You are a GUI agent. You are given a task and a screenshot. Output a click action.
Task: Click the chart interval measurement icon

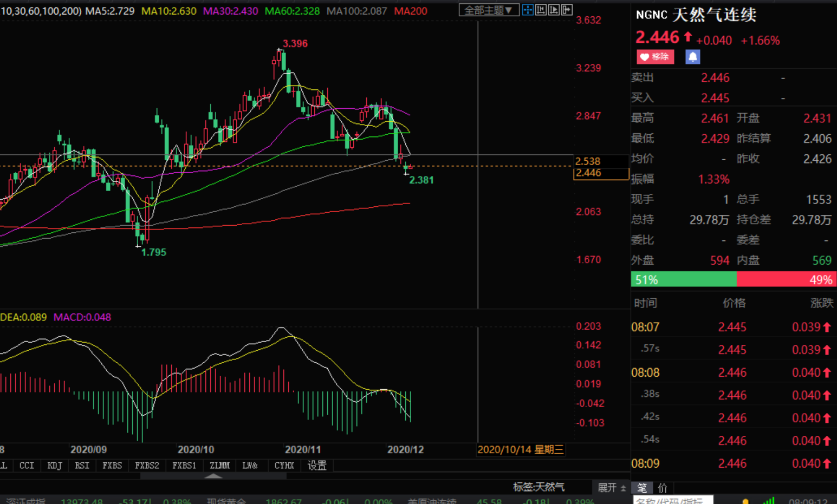(x=541, y=10)
